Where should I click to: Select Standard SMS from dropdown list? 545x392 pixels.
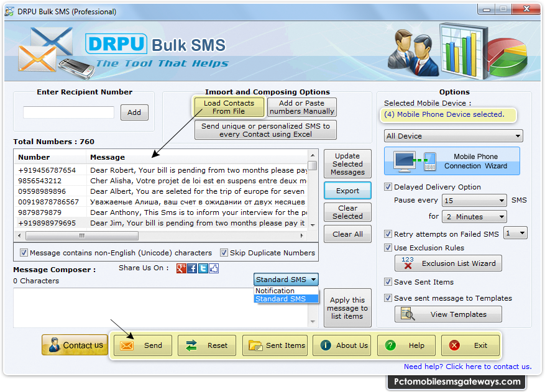[286, 299]
